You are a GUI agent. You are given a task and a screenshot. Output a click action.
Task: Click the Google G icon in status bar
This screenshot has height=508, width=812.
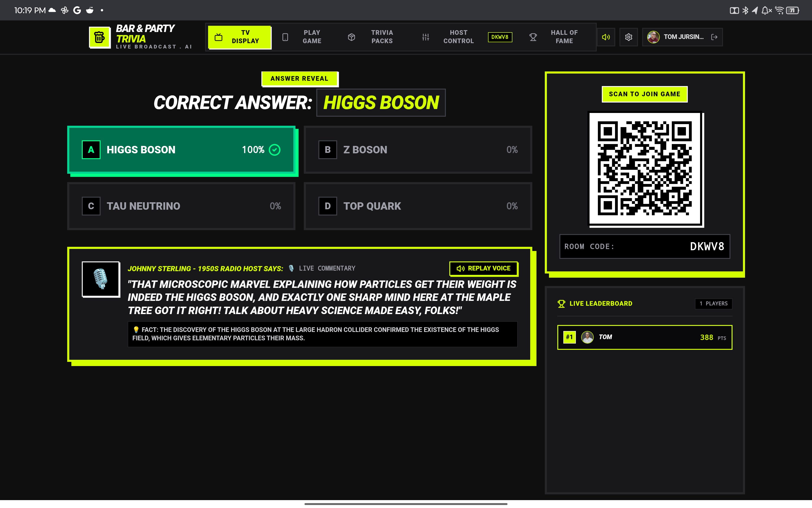(77, 10)
